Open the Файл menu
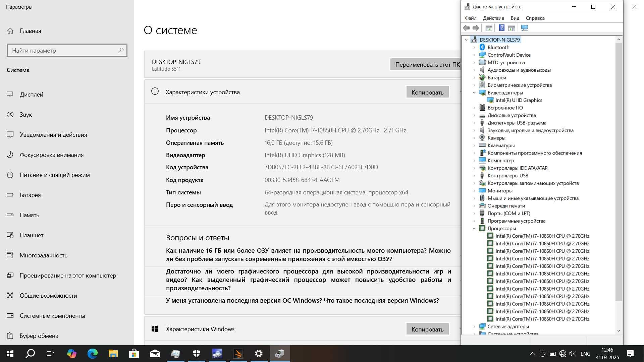This screenshot has height=362, width=644. click(471, 18)
